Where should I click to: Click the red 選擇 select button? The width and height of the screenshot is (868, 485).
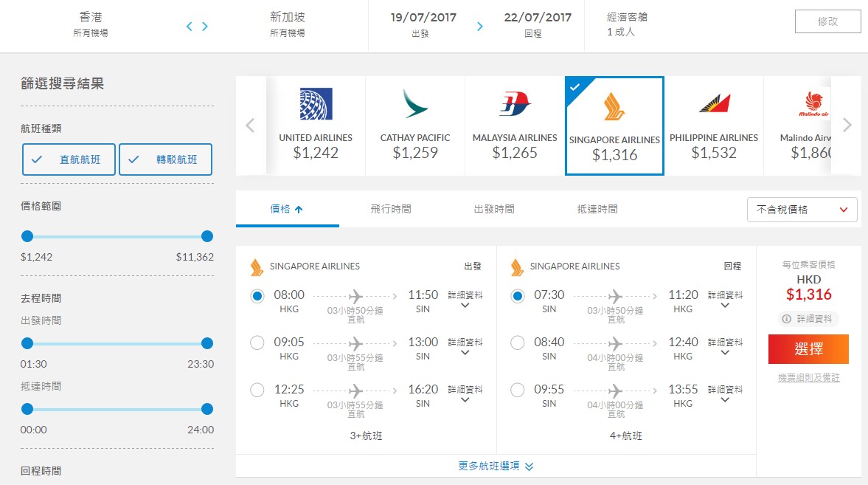click(808, 349)
